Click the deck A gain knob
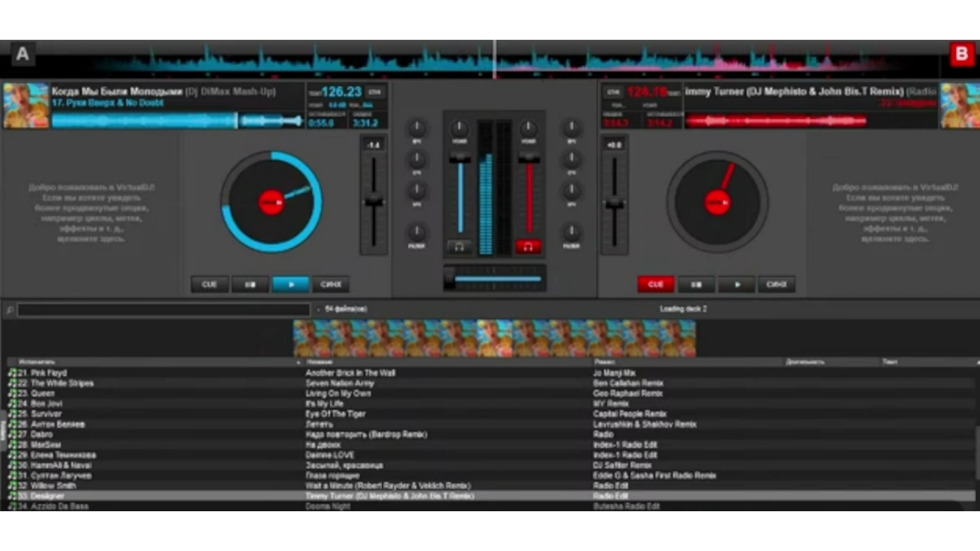 tap(459, 128)
